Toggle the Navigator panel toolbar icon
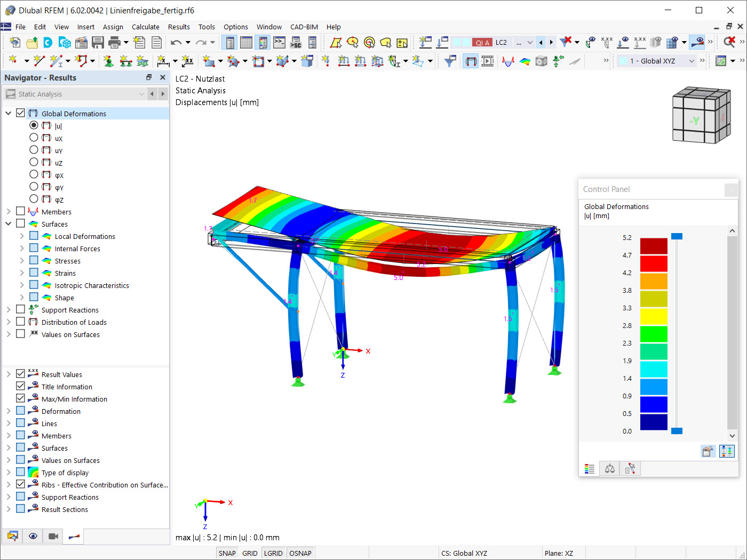Screen dimensions: 747x560 click(x=230, y=42)
